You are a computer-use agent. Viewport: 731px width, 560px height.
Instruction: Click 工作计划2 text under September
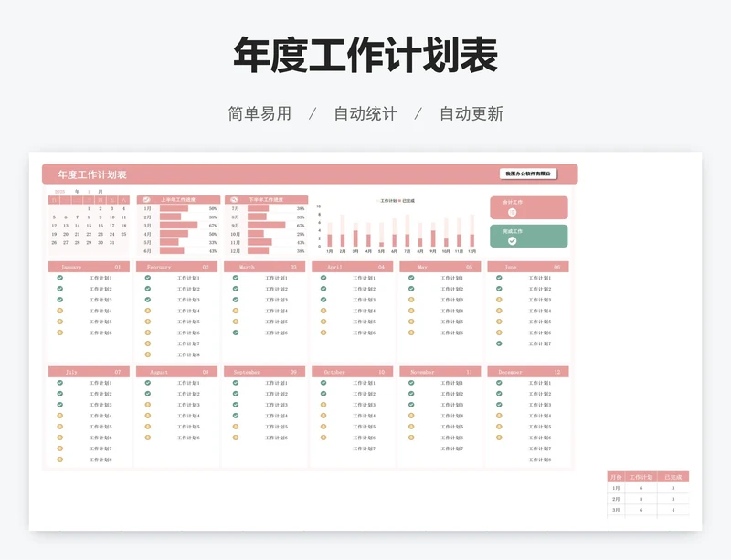tap(277, 394)
